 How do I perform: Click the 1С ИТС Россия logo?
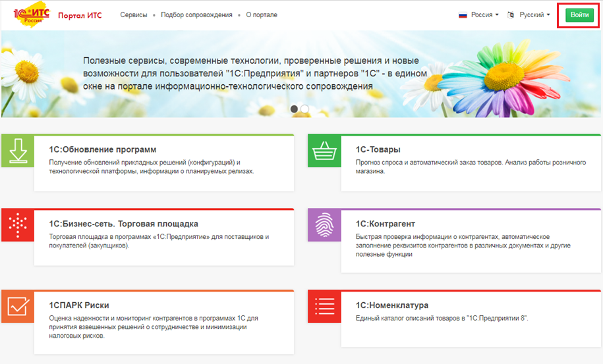[x=32, y=15]
